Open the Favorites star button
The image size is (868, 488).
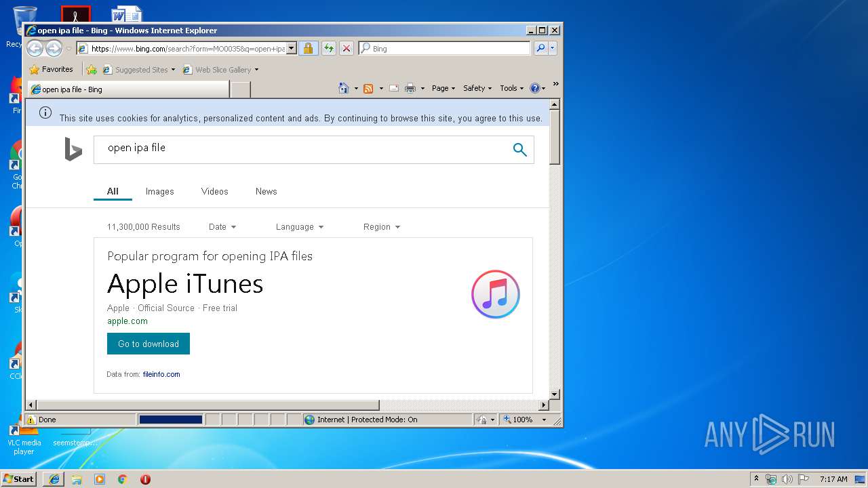point(51,69)
